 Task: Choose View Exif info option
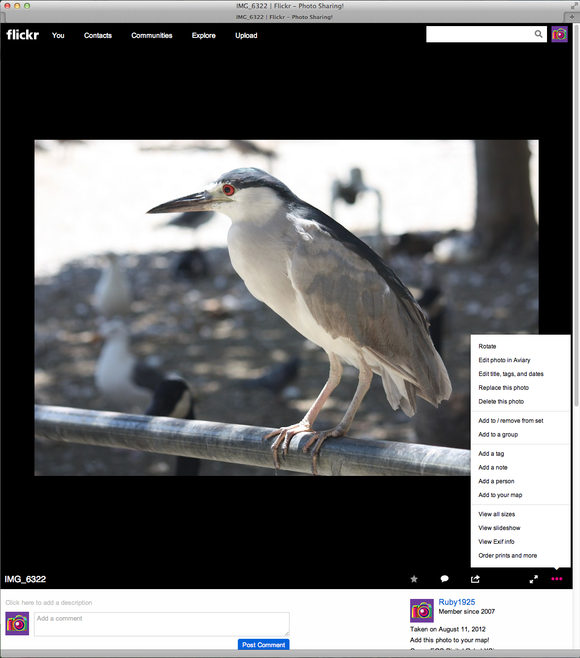click(x=496, y=542)
